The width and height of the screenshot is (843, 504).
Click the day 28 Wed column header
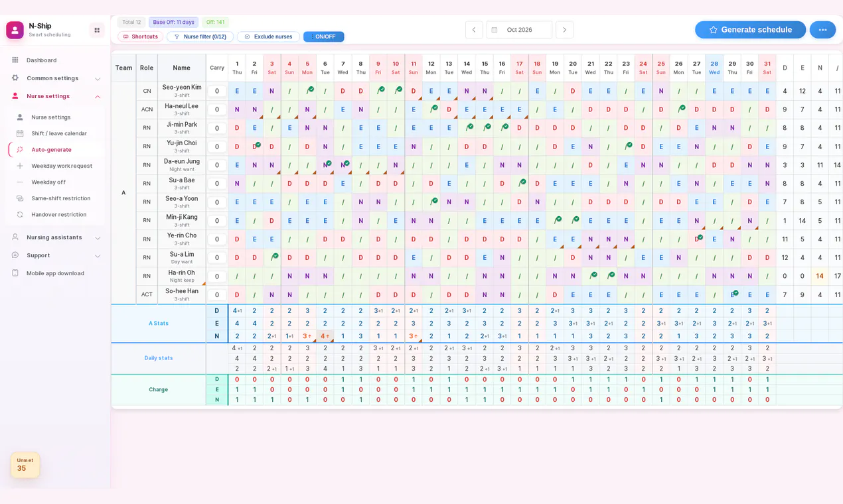(x=714, y=68)
